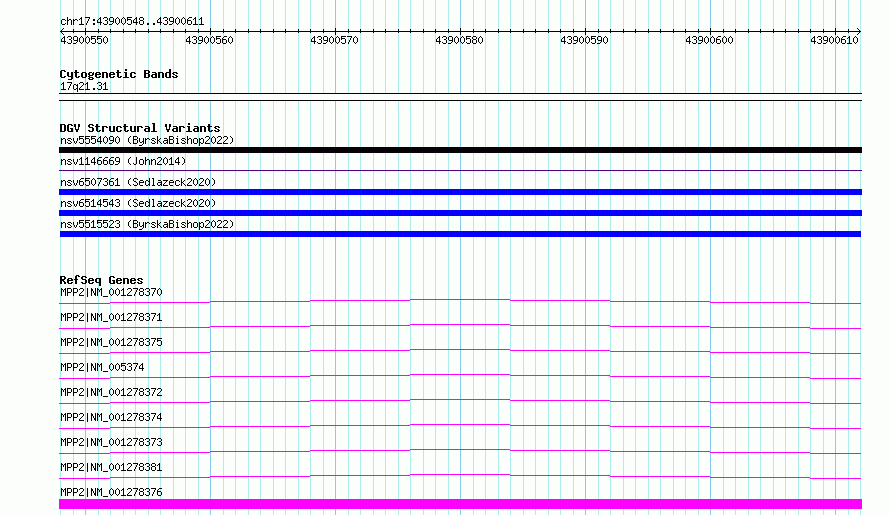Click ruler tick label 43900560
890x515 pixels.
click(209, 40)
